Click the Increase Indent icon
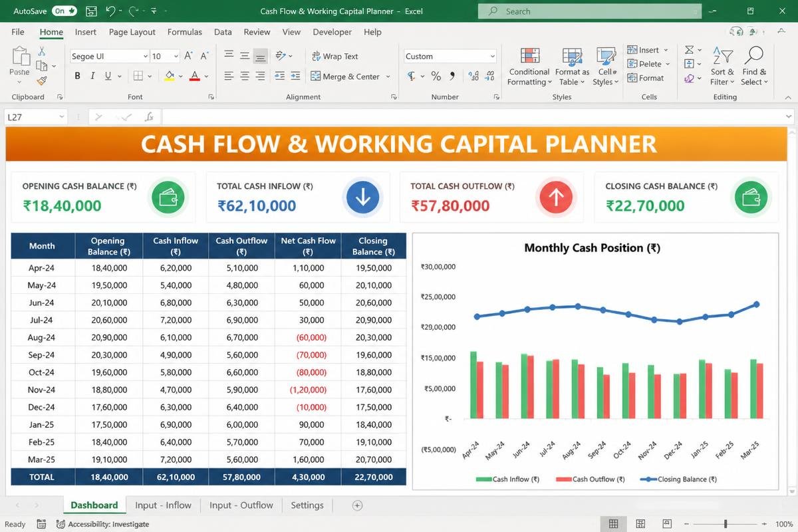The height and width of the screenshot is (532, 798). coord(297,76)
